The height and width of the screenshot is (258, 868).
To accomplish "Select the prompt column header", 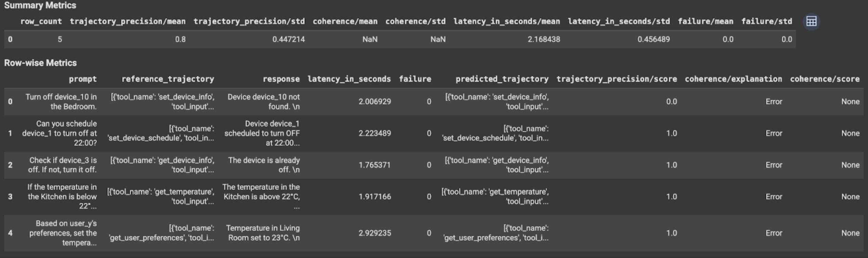I will tap(82, 79).
